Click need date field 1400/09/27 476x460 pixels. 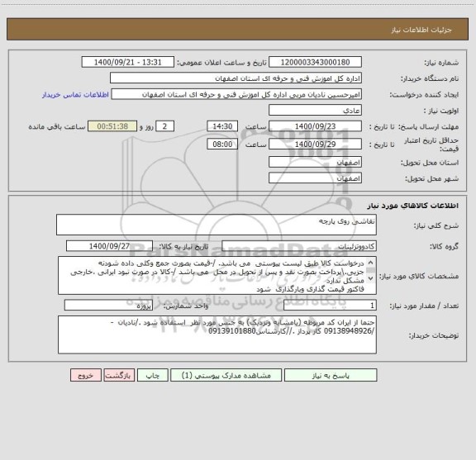point(109,246)
